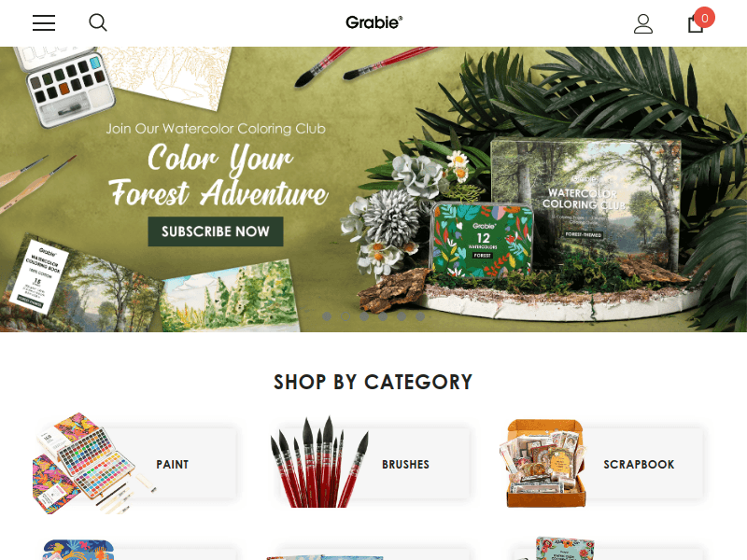This screenshot has height=560, width=747.
Task: Open the search magnifier icon
Action: pyautogui.click(x=98, y=22)
